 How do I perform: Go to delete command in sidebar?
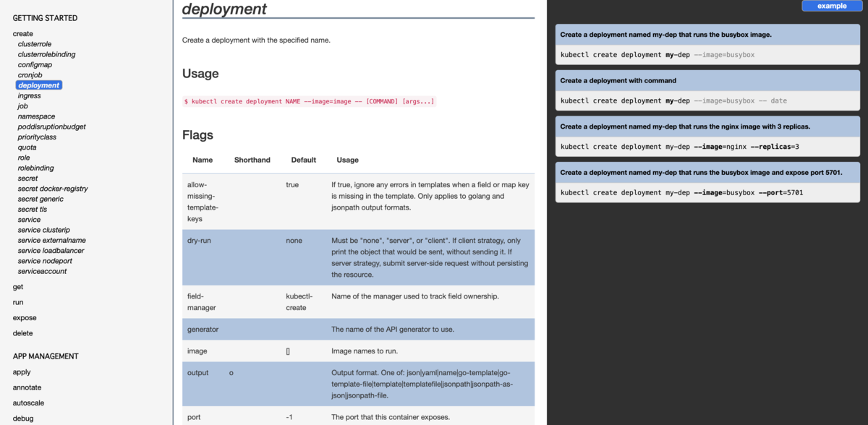(x=22, y=333)
